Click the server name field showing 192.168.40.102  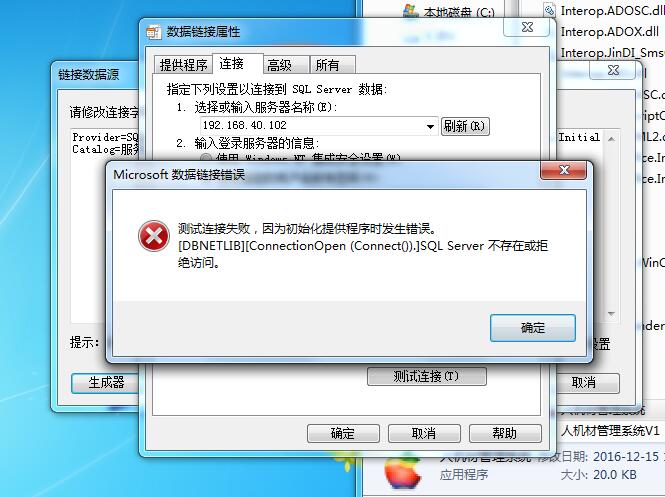click(319, 126)
